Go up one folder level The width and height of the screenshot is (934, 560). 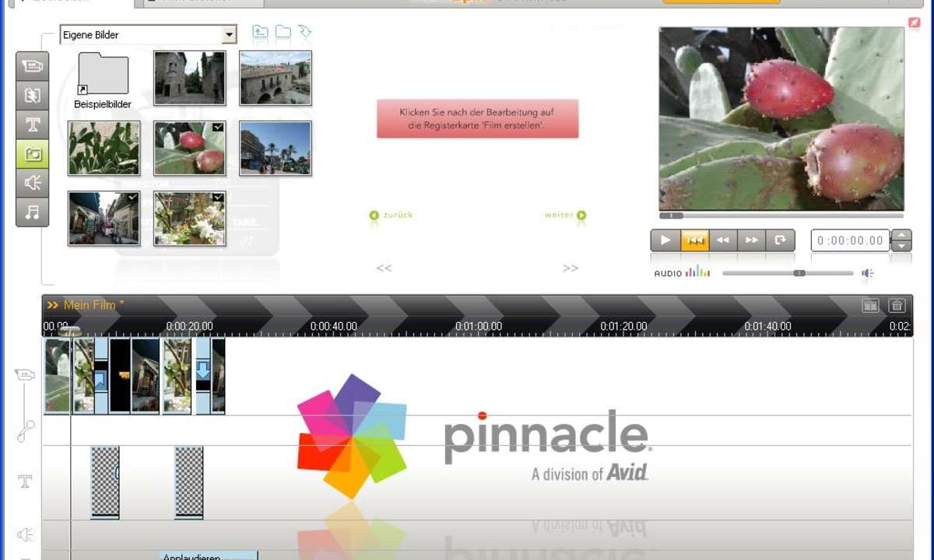coord(260,32)
